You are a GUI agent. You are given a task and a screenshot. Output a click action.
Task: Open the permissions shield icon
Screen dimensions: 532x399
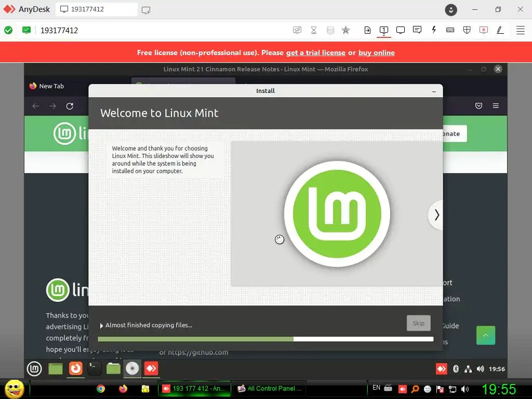467,30
